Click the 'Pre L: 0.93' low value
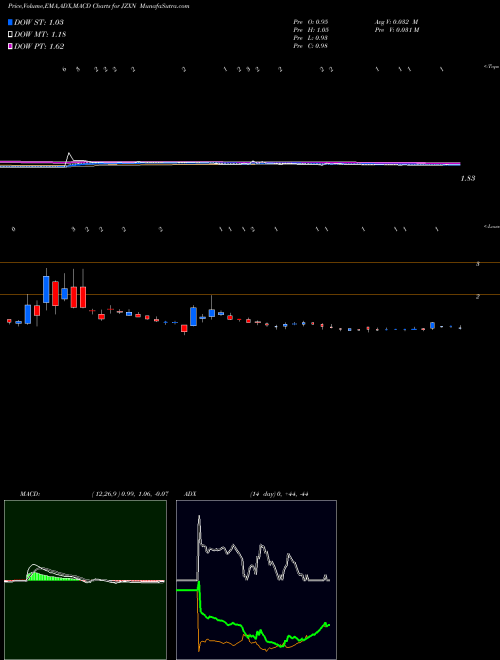This screenshot has width=500, height=660. click(x=311, y=38)
